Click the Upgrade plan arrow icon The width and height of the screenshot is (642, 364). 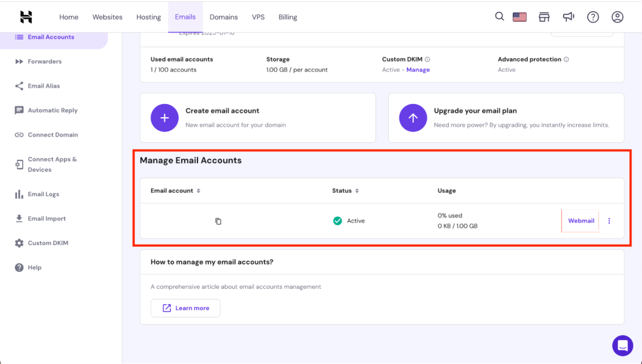413,118
